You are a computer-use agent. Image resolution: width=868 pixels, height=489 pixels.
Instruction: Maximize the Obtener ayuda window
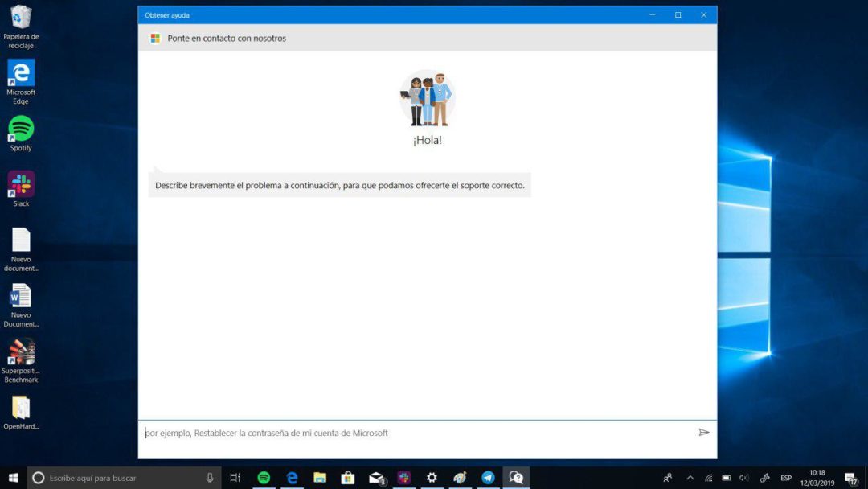678,15
